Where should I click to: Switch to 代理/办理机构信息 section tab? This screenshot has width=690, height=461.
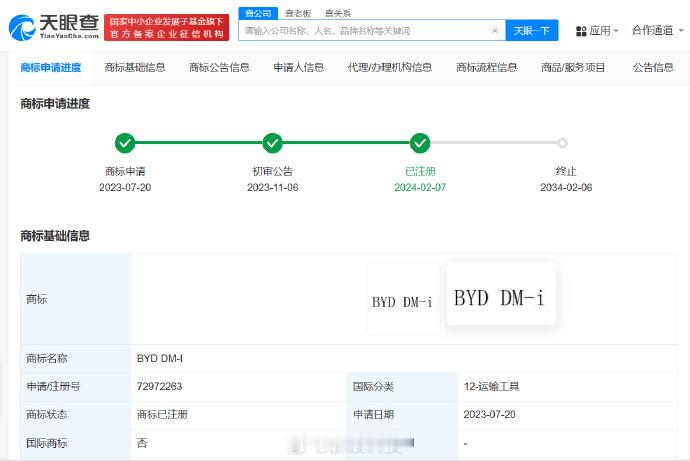coord(389,67)
